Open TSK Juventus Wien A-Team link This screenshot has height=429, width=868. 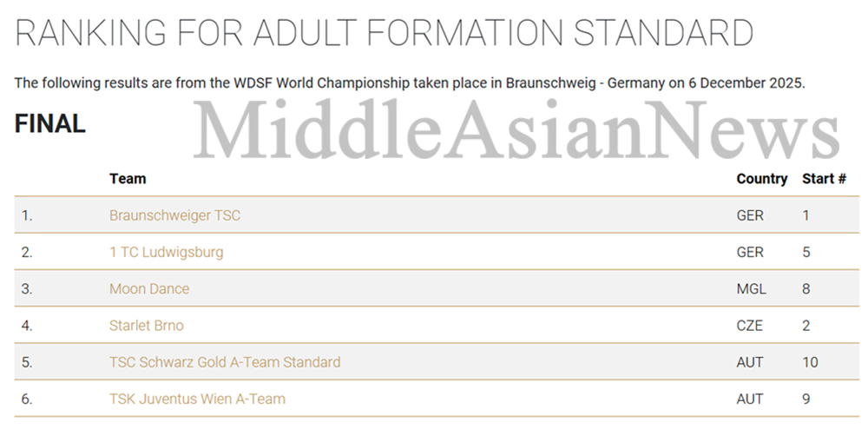[x=197, y=399]
